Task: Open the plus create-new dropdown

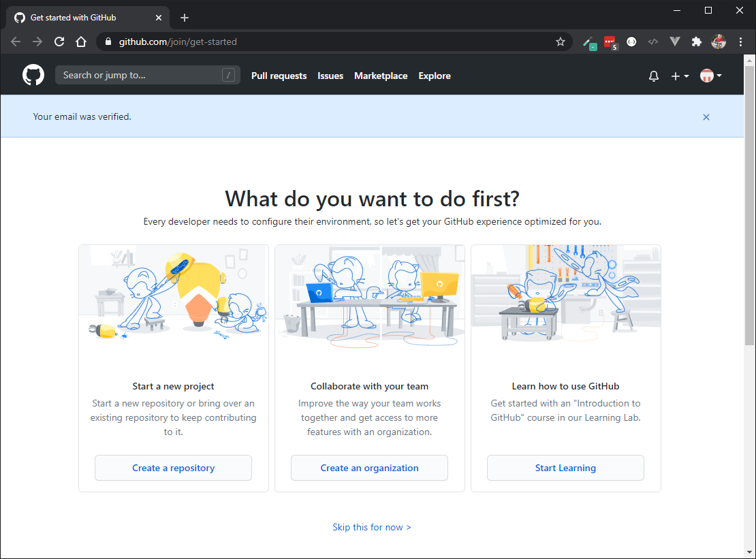Action: [x=680, y=76]
